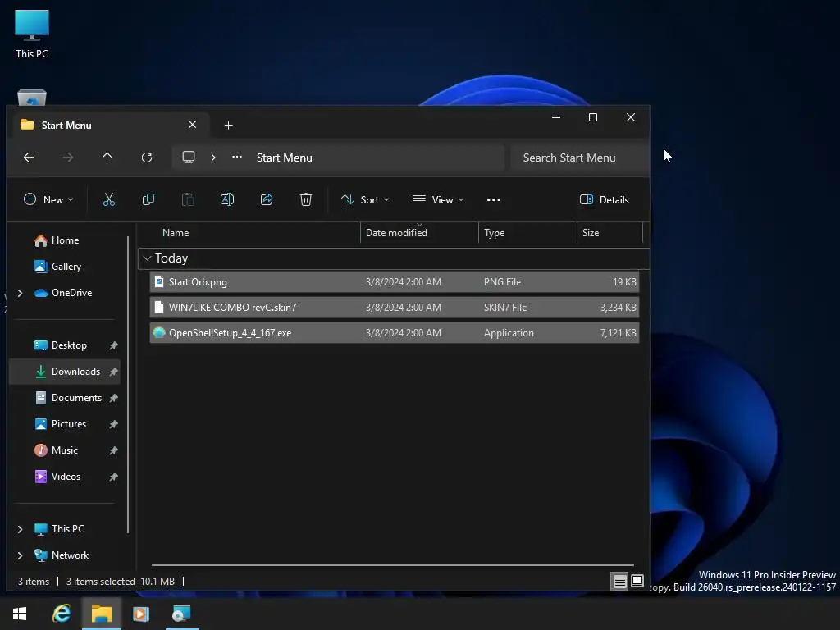Click the Cut scissors icon
The height and width of the screenshot is (630, 840).
(109, 200)
